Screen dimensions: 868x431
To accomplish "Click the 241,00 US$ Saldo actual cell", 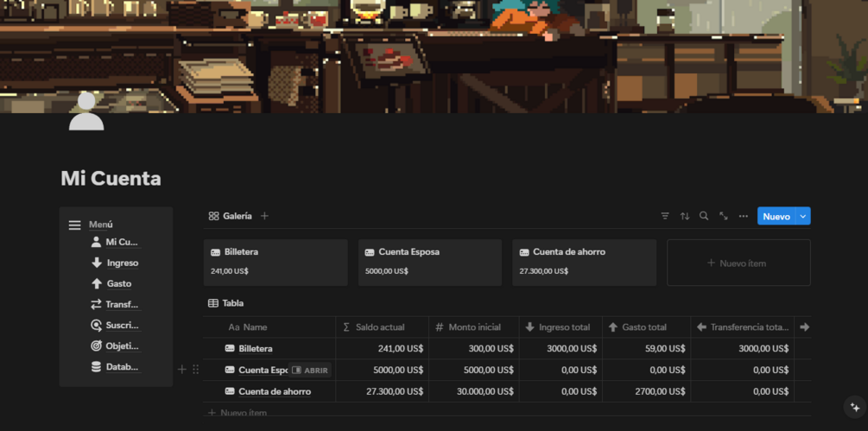I will [382, 349].
